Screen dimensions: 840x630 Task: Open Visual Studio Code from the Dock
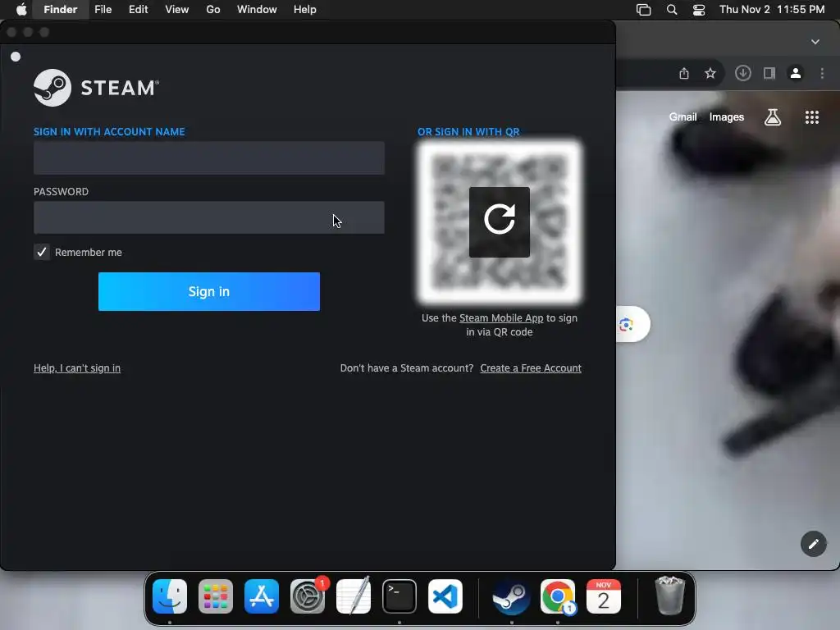click(x=445, y=596)
